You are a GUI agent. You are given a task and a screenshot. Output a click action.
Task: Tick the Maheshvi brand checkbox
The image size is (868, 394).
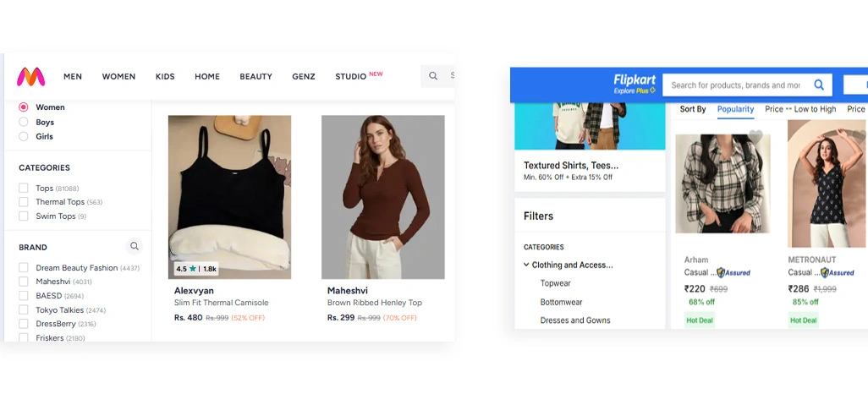24,282
